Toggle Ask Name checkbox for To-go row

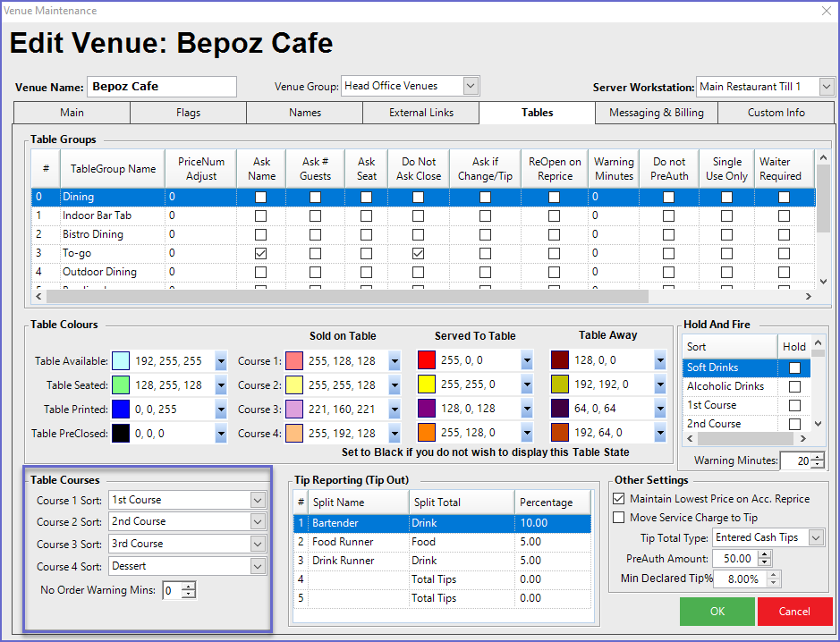[x=260, y=253]
